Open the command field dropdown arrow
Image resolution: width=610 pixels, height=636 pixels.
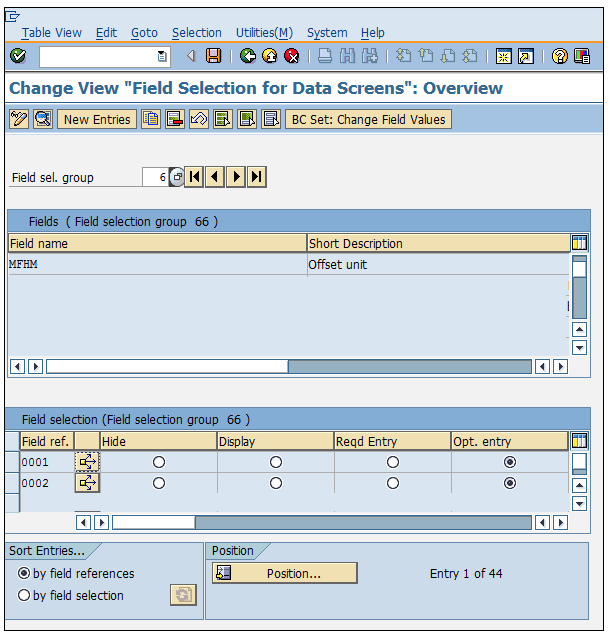[163, 56]
